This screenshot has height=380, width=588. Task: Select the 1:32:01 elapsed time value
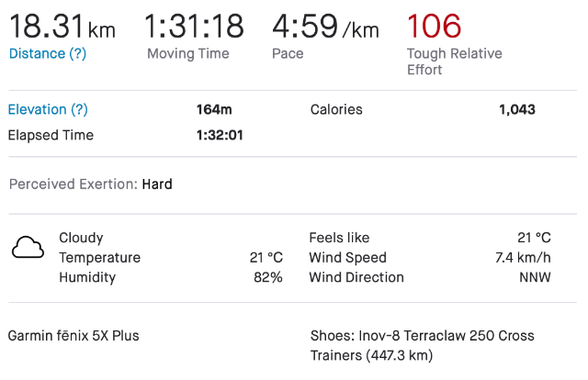pyautogui.click(x=221, y=135)
